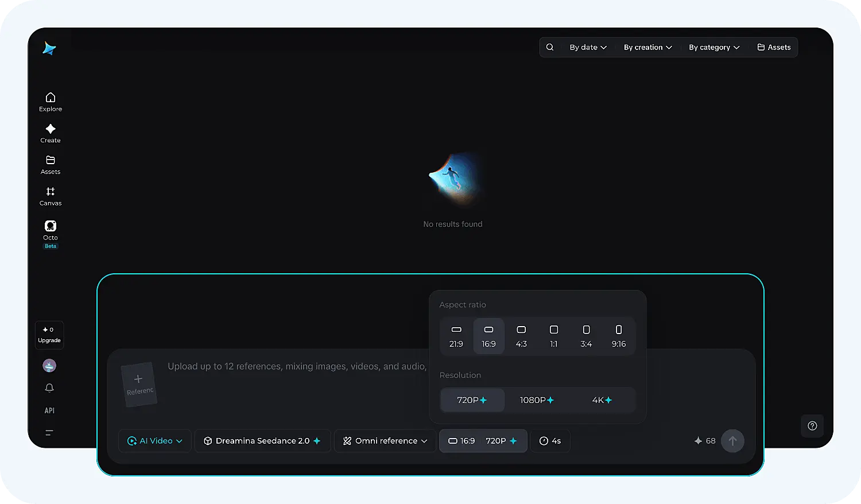
Task: Expand the Omni reference dropdown
Action: pos(385,441)
